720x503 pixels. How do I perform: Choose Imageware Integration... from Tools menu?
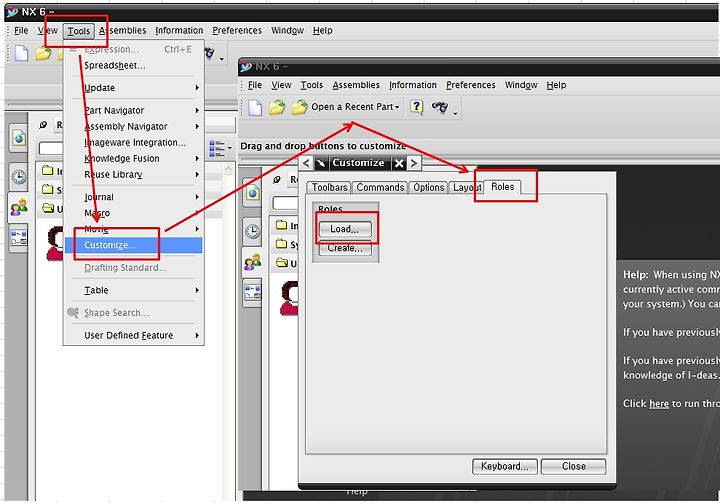click(x=133, y=142)
